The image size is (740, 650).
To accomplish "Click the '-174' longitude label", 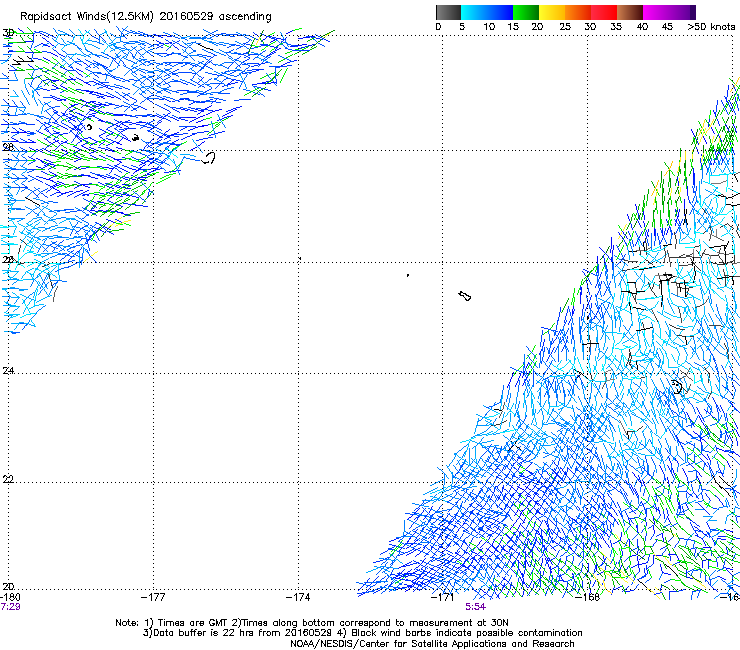I will (x=298, y=597).
